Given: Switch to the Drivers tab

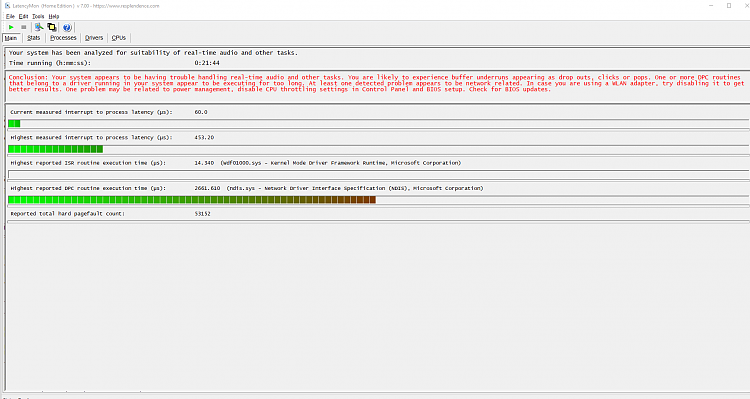Looking at the screenshot, I should (94, 38).
